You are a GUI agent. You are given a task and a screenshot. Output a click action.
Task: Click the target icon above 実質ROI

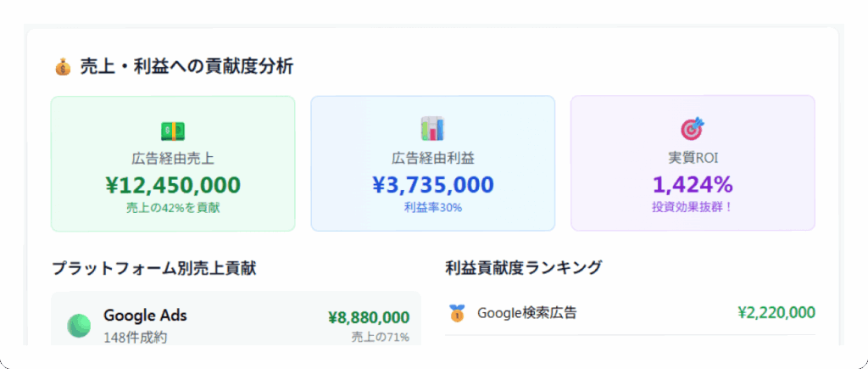[x=693, y=129]
